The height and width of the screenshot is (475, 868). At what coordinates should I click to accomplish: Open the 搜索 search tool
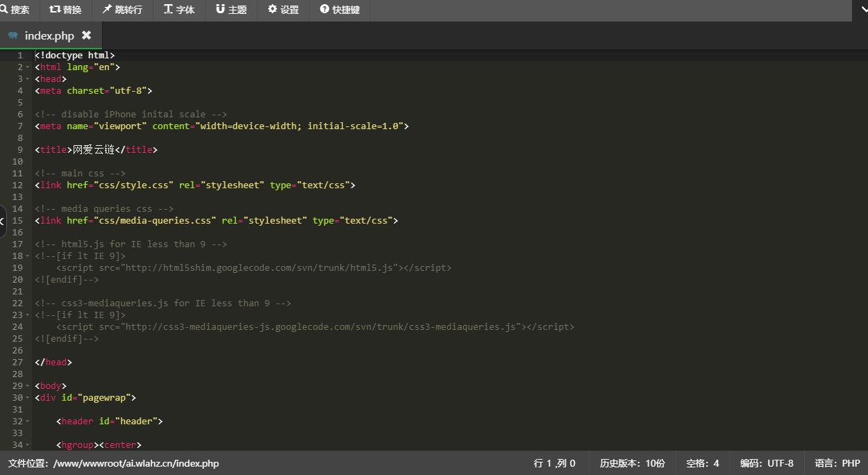[x=15, y=10]
